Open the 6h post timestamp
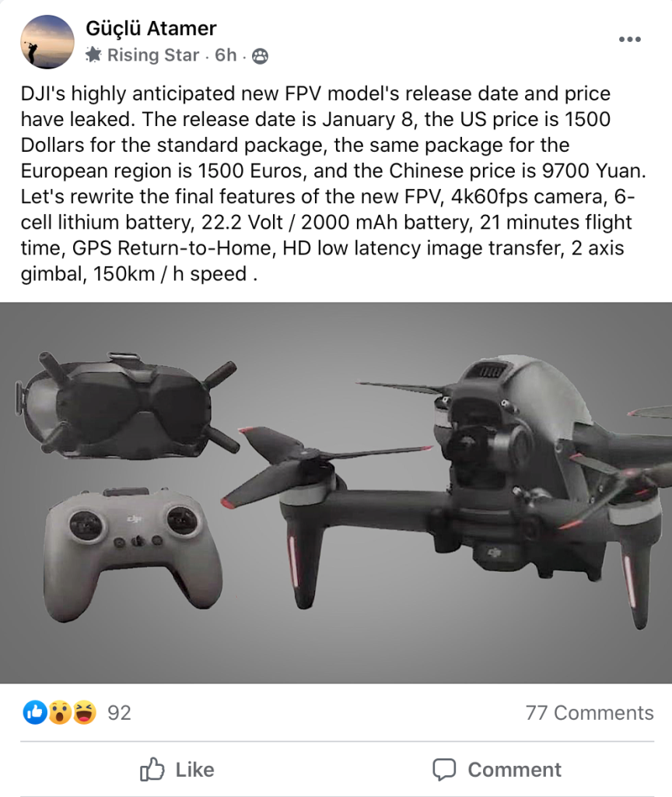Screen dimensions: 672x797 coord(226,55)
